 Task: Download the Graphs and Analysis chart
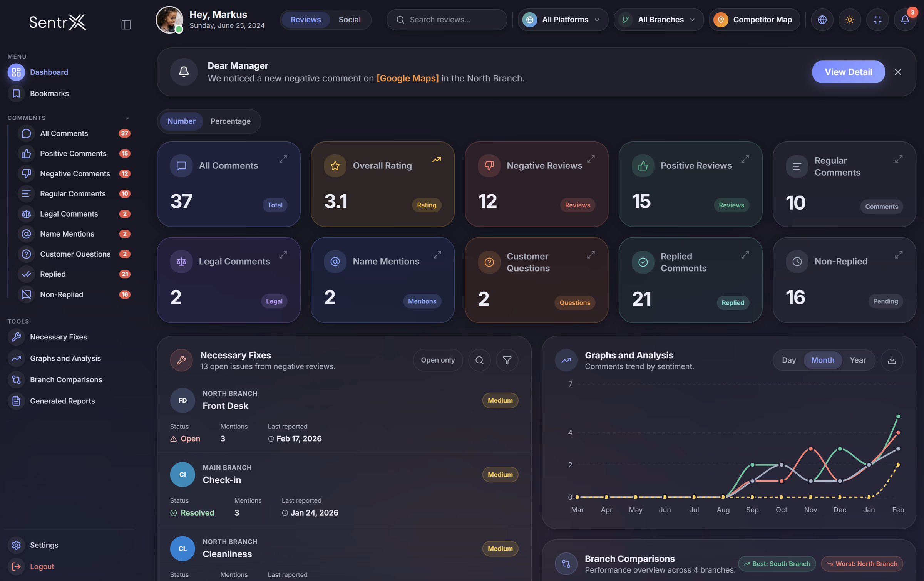[x=892, y=360]
